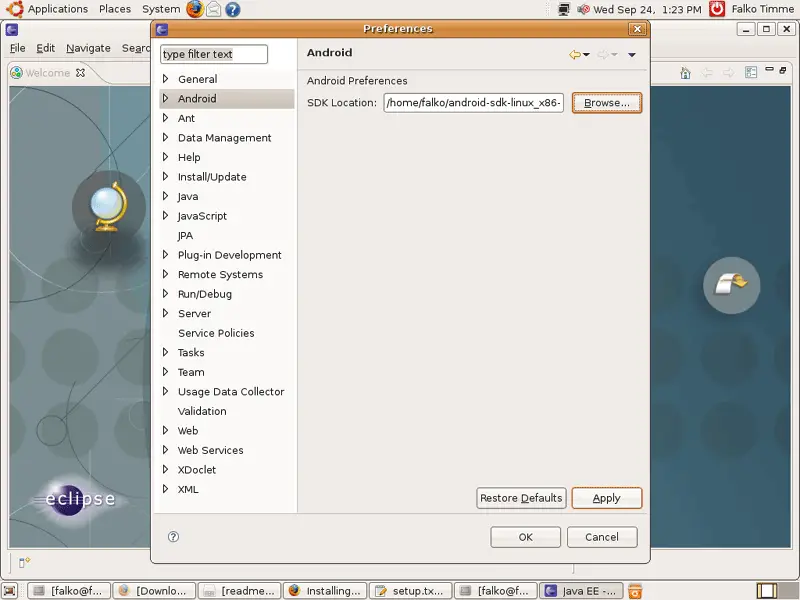Expand the Run/Debug node
This screenshot has width=800, height=600.
(x=165, y=294)
